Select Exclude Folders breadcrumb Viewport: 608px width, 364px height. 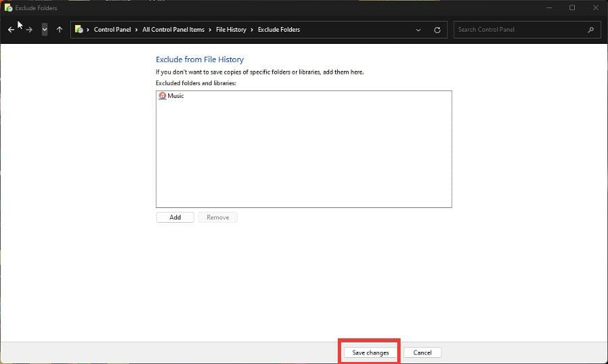coord(279,30)
